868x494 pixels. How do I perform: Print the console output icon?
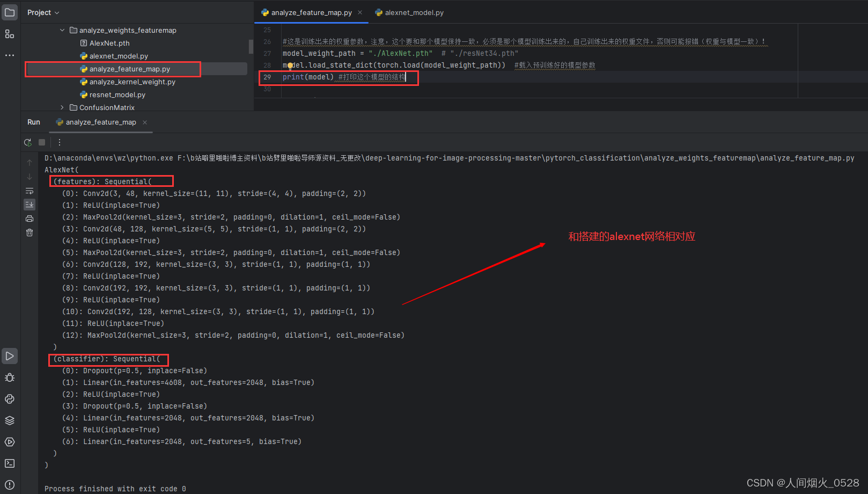(30, 219)
